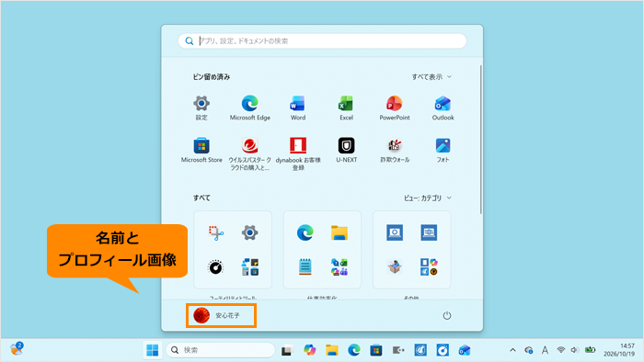This screenshot has width=644, height=362.
Task: Click the taskbar 検索 search box
Action: [221, 350]
